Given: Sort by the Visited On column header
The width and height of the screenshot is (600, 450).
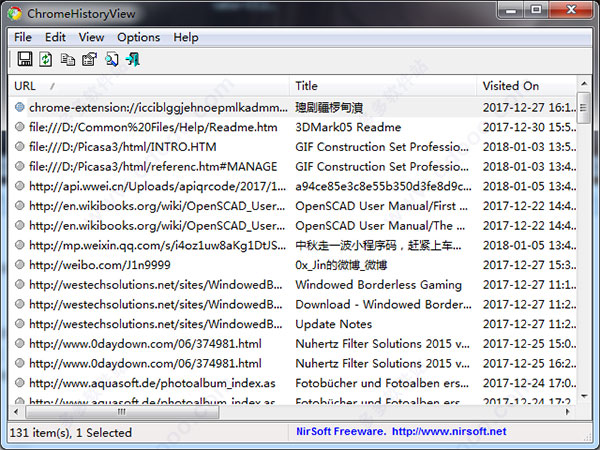Looking at the screenshot, I should (x=527, y=86).
